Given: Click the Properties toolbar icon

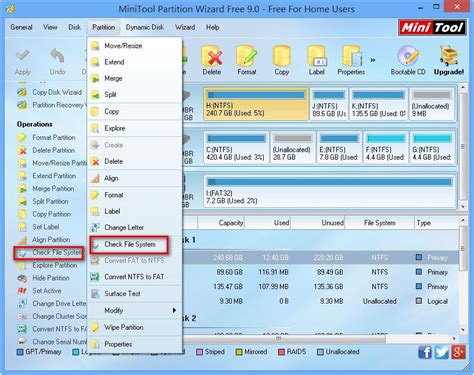Looking at the screenshot, I should (x=351, y=56).
